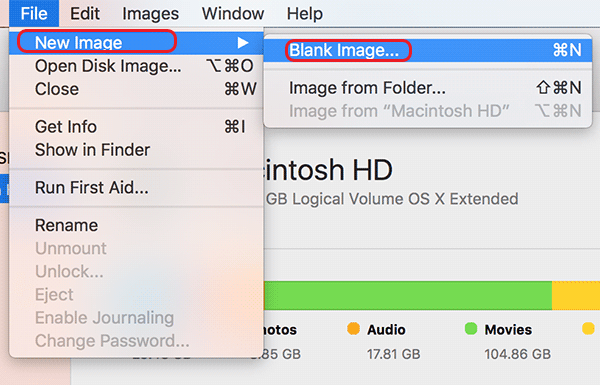Open the Images menu
This screenshot has height=385, width=600.
(x=150, y=14)
